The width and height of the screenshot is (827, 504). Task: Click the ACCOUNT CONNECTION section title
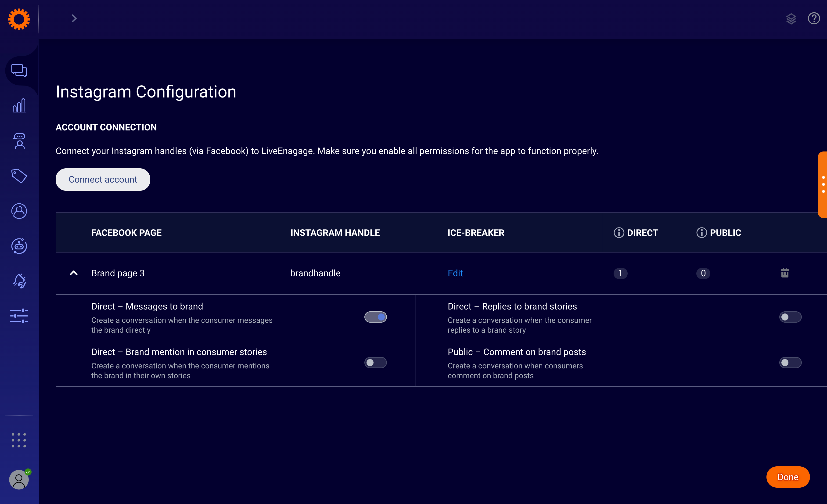(106, 127)
